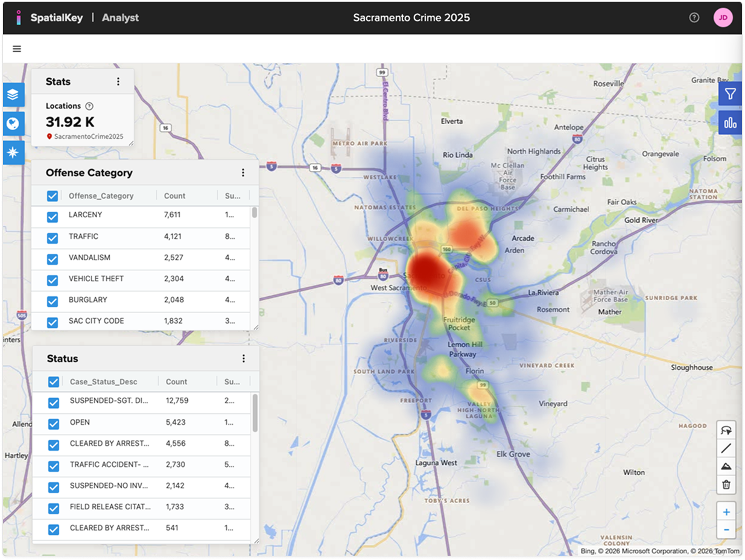
Task: Click the count 541 in Status
Action: pos(172,527)
